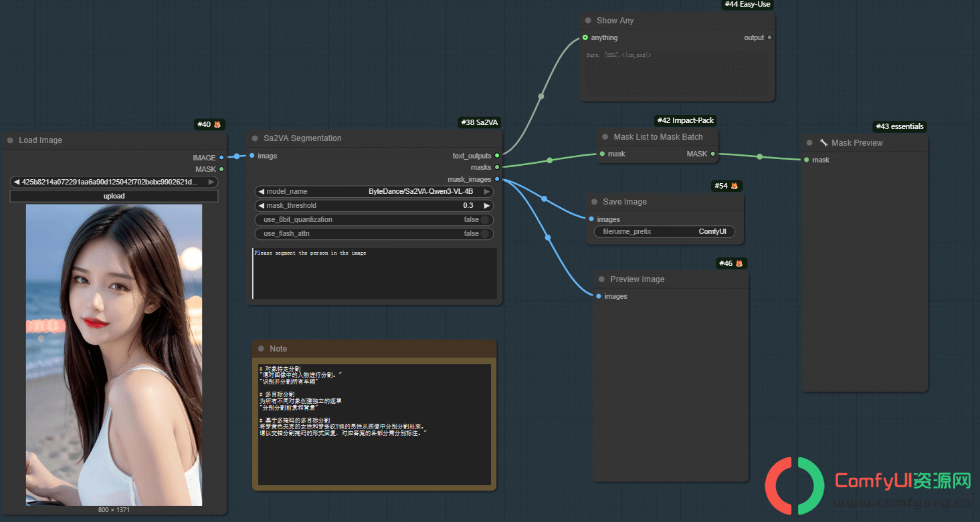Click inside the Note text area
This screenshot has width=980, height=522.
pyautogui.click(x=375, y=424)
